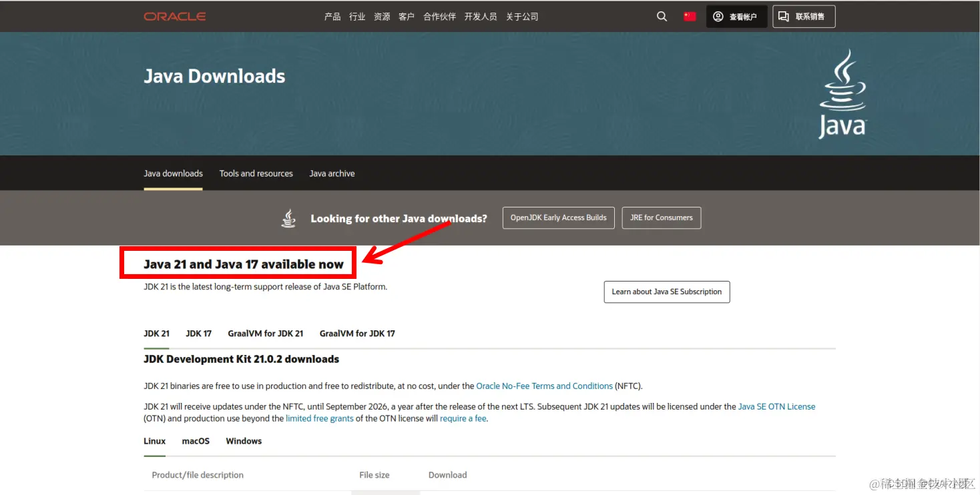The image size is (980, 495).
Task: Click the 'Product/file description' column header
Action: click(198, 475)
